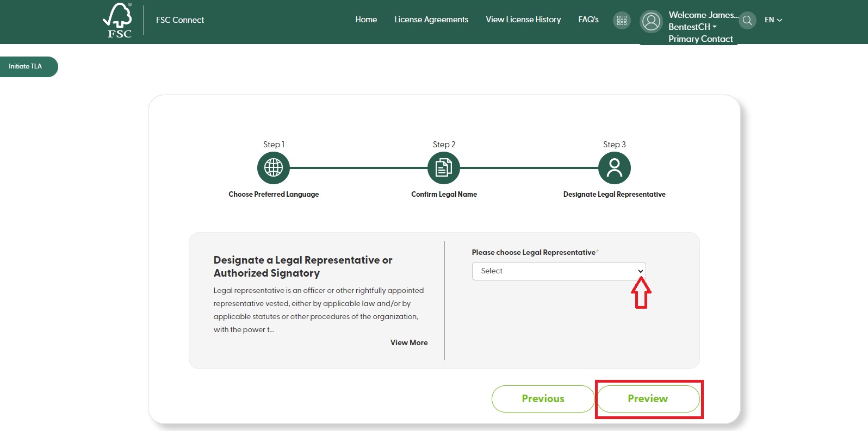868x431 pixels.
Task: Open License Agreements in the navigation
Action: pos(431,20)
